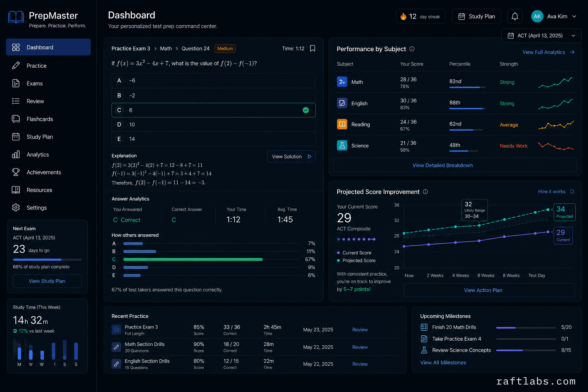The height and width of the screenshot is (392, 588).
Task: Click the Take Practice Exam 4 document icon
Action: [x=424, y=339]
